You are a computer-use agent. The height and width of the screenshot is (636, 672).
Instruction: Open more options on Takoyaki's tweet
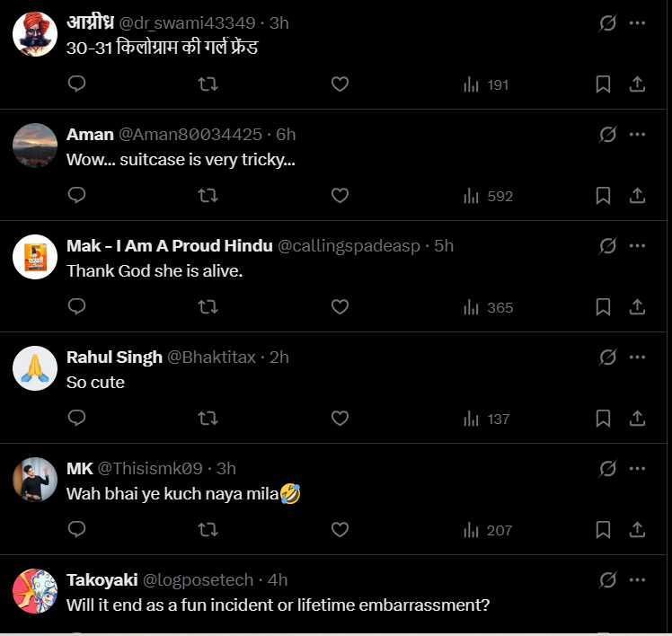pyautogui.click(x=638, y=580)
